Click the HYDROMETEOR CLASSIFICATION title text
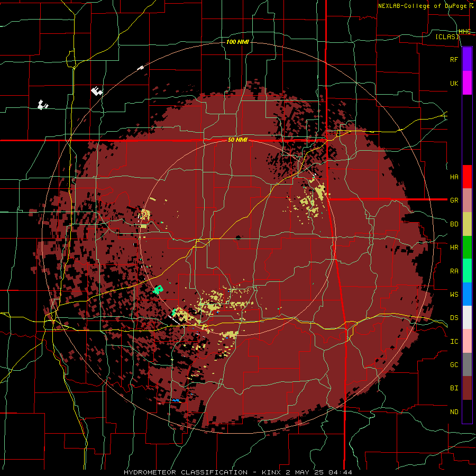 pos(186,472)
